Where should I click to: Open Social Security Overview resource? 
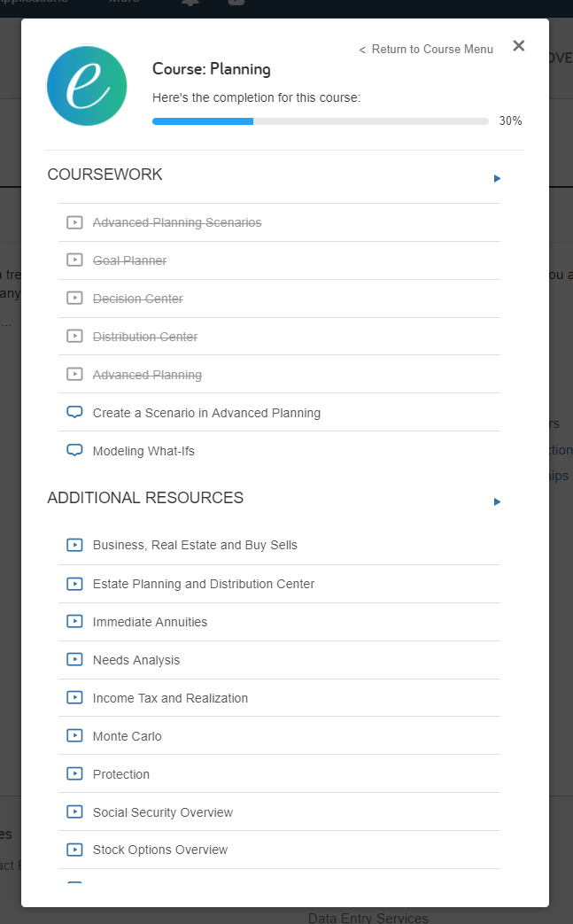click(163, 812)
